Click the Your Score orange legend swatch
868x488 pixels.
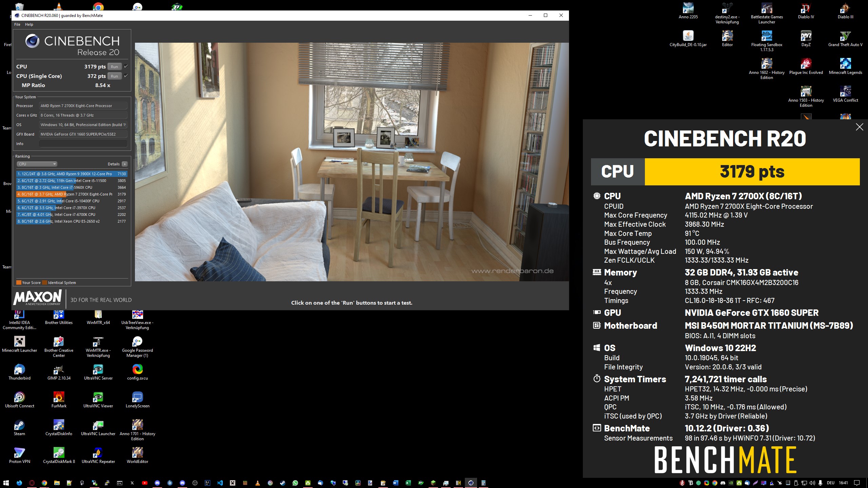tap(19, 283)
